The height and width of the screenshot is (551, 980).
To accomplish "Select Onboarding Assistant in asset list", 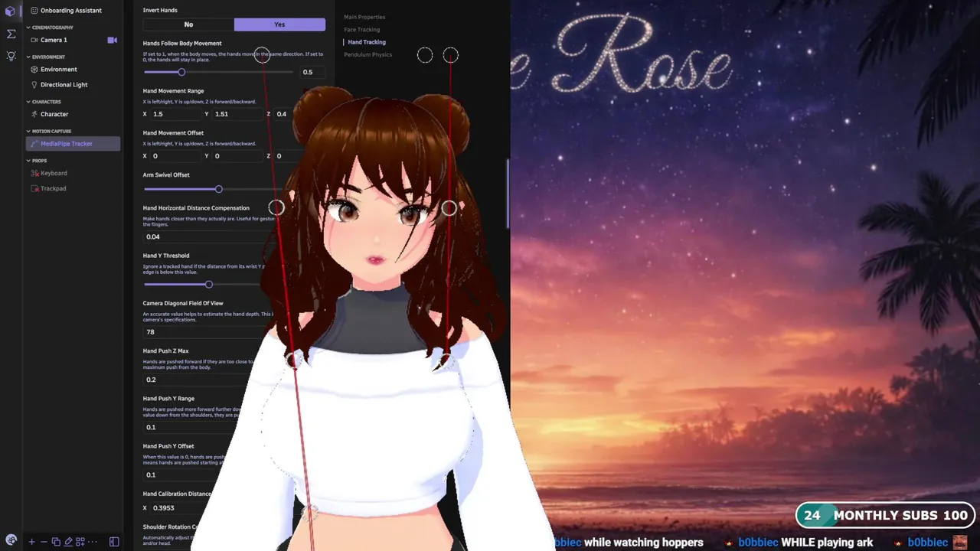I will coord(71,11).
